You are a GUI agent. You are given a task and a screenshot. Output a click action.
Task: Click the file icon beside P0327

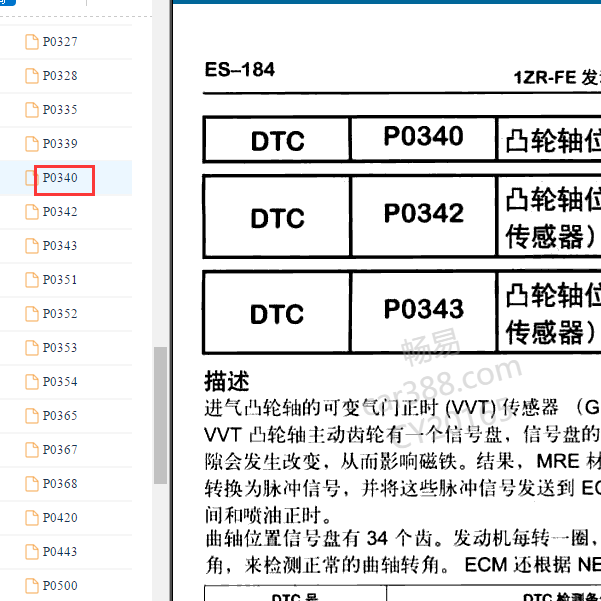coord(32,42)
